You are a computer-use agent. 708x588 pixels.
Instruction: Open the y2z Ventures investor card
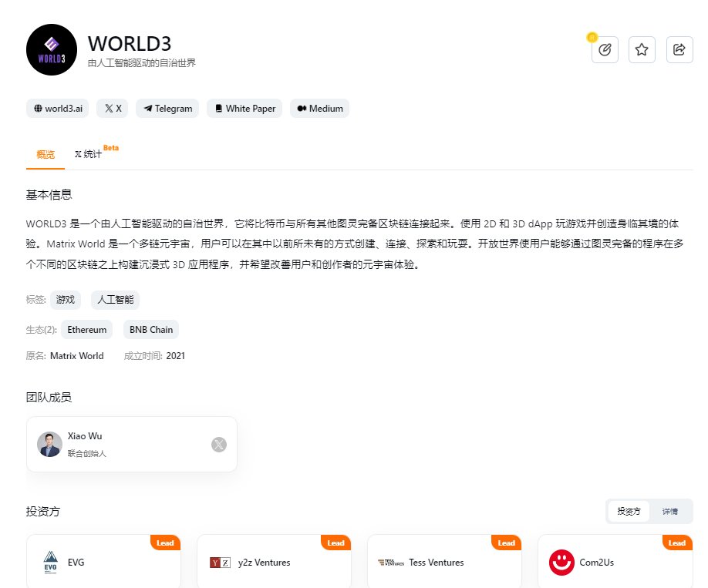(x=274, y=562)
